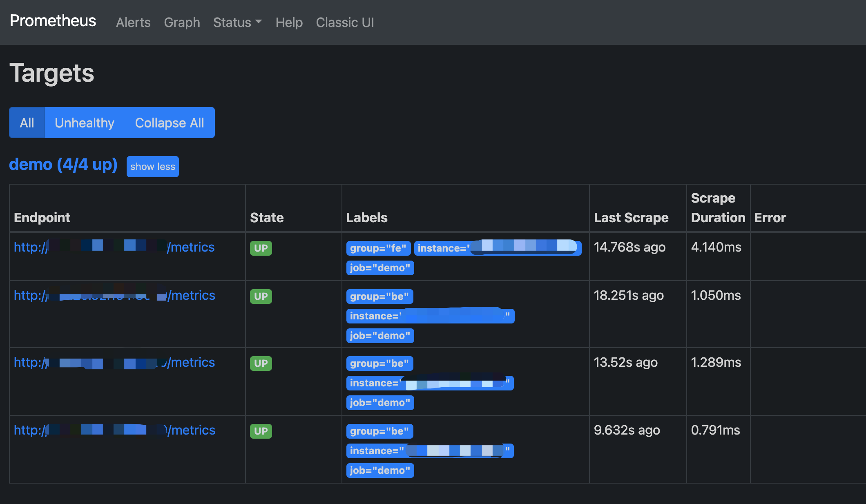Click job="demo" label in the fe row
Image resolution: width=866 pixels, height=504 pixels.
coord(380,268)
